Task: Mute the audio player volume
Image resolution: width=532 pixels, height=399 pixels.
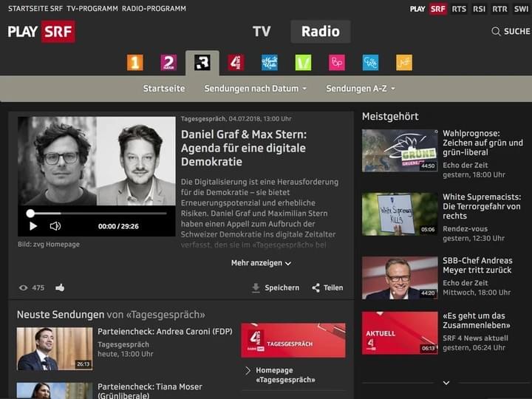Action: pyautogui.click(x=55, y=226)
